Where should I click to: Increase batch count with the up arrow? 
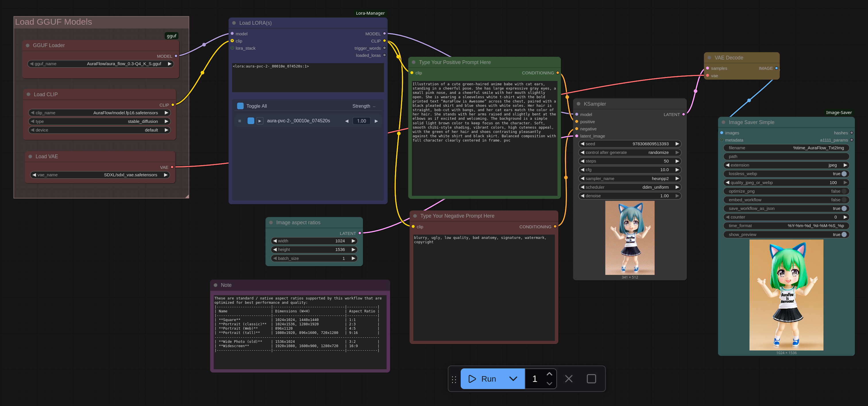(x=549, y=374)
